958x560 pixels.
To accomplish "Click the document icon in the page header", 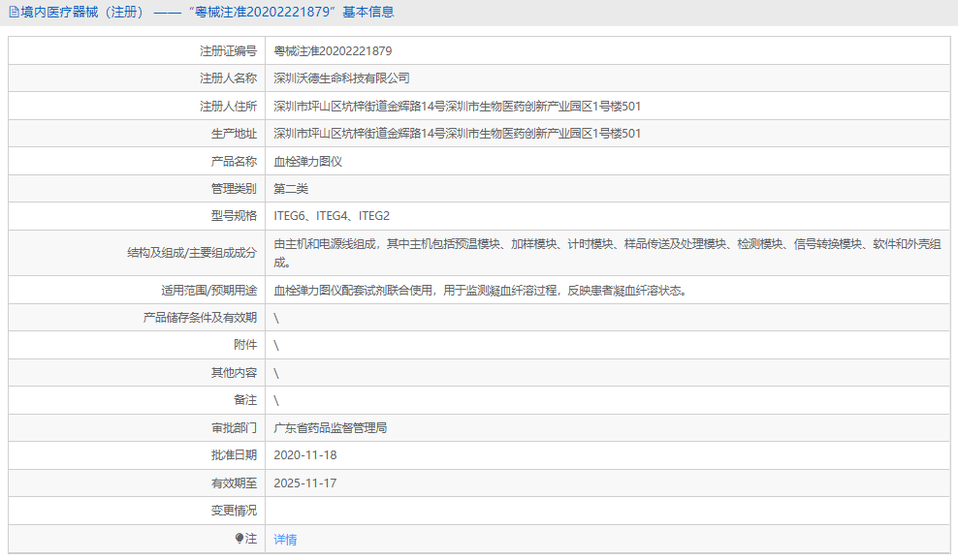I will [14, 14].
